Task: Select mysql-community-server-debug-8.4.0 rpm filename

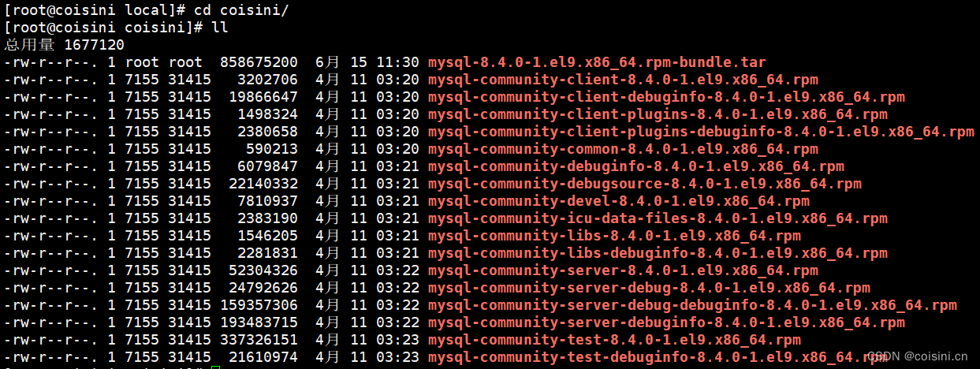Action: pyautogui.click(x=649, y=288)
